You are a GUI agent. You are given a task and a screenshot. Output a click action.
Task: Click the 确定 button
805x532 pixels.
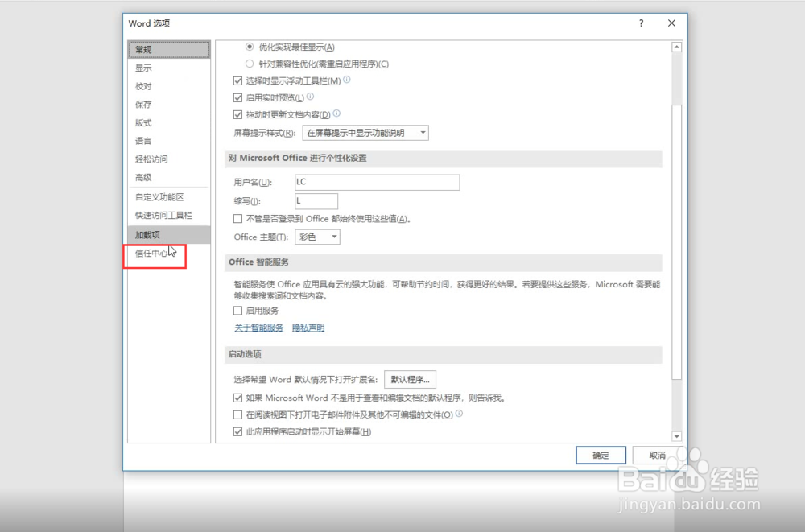pos(601,455)
